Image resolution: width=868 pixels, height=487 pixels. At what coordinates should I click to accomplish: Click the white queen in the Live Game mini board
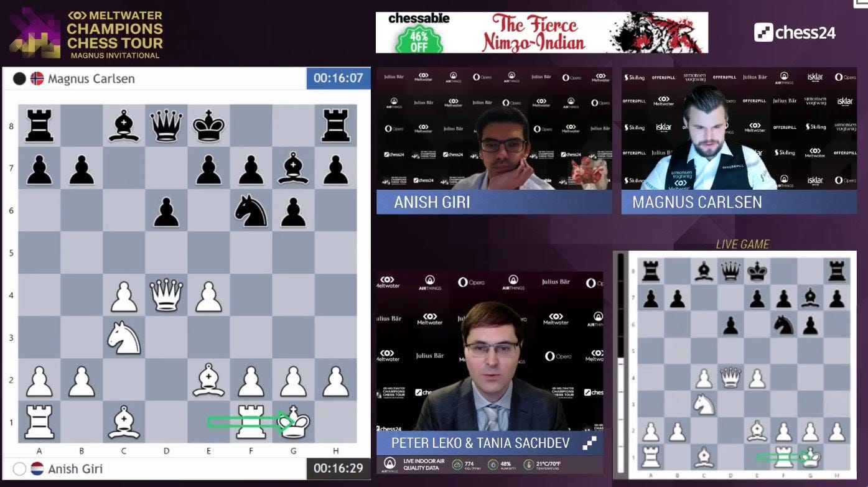730,377
